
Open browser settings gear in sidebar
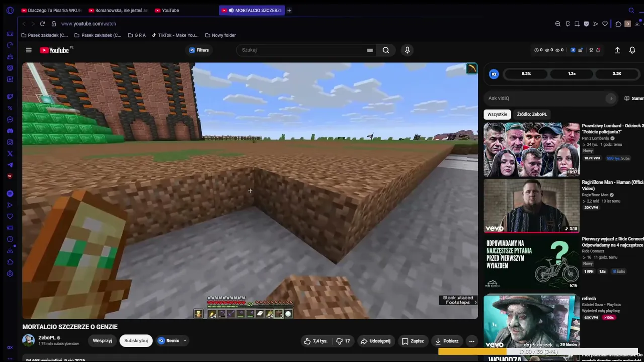tap(10, 274)
